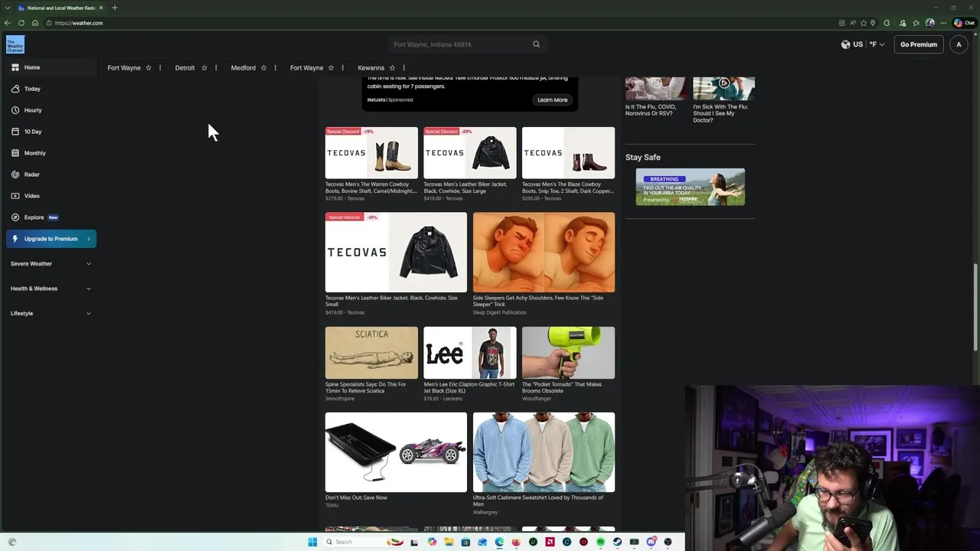Viewport: 980px width, 551px height.
Task: Toggle the Detroit favorite star
Action: [204, 68]
